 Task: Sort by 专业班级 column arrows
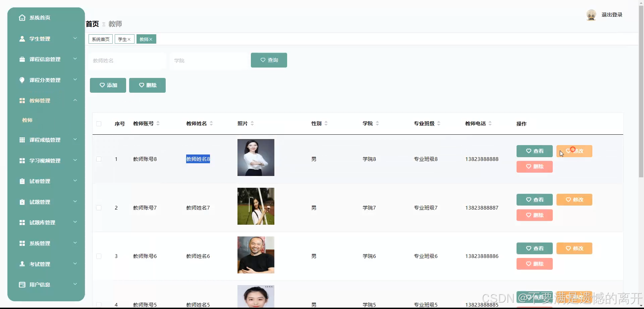pyautogui.click(x=439, y=124)
